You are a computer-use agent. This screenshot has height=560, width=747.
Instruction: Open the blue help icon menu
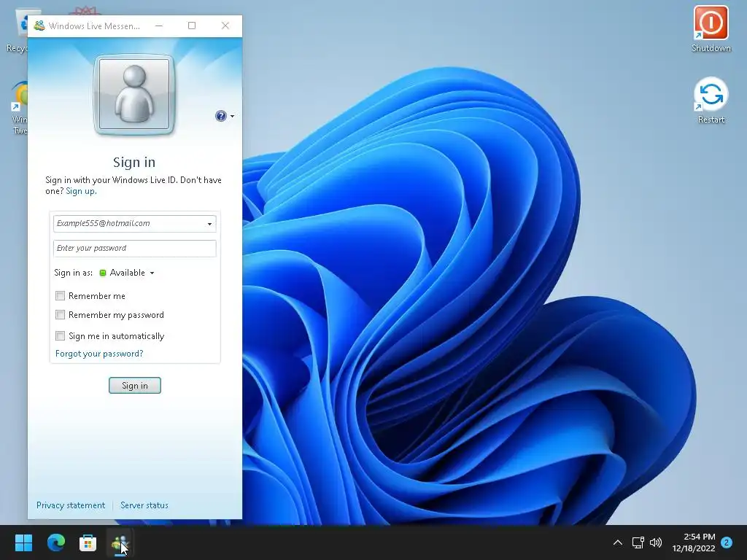tap(220, 116)
